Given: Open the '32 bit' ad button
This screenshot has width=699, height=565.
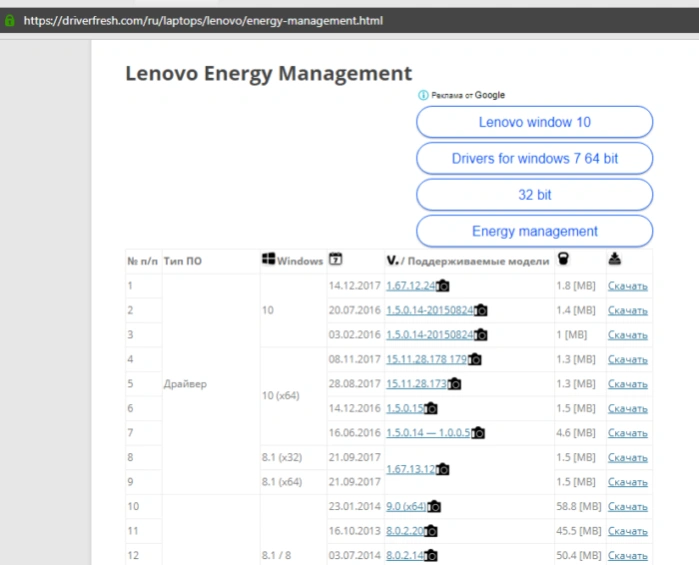Looking at the screenshot, I should (x=535, y=195).
